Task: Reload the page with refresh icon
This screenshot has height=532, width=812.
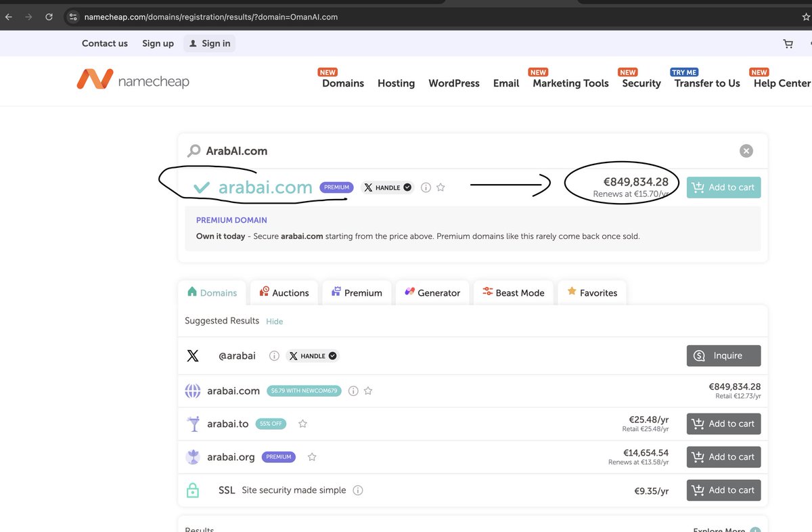Action: [49, 17]
